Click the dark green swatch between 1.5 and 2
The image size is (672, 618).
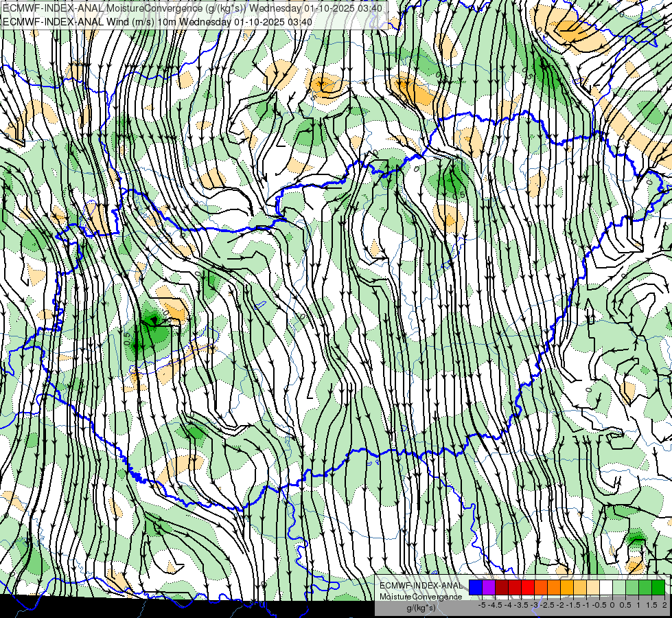(658, 588)
